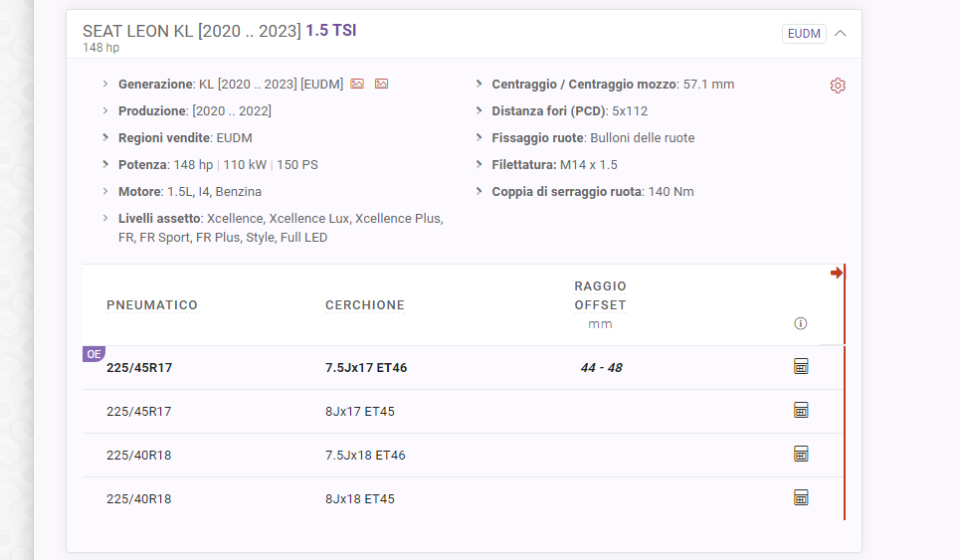
Task: Open calculator for 8Jx18 ET45 row
Action: pyautogui.click(x=801, y=498)
